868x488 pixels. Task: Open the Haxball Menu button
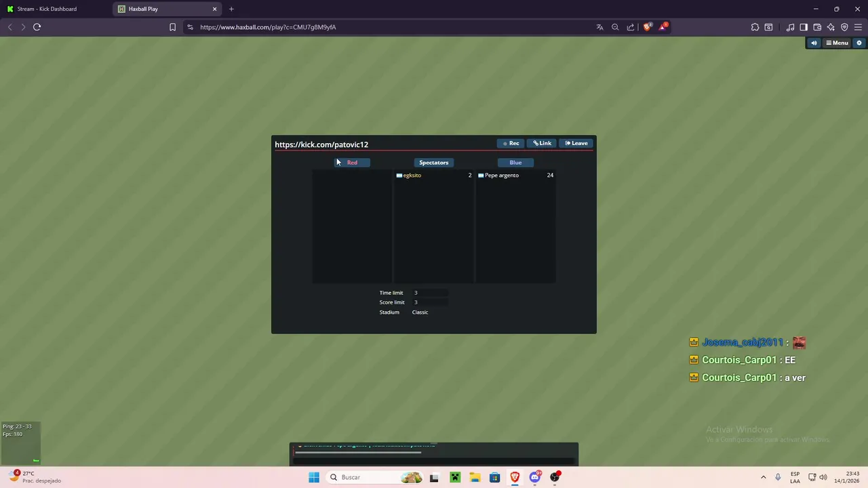[x=837, y=43]
